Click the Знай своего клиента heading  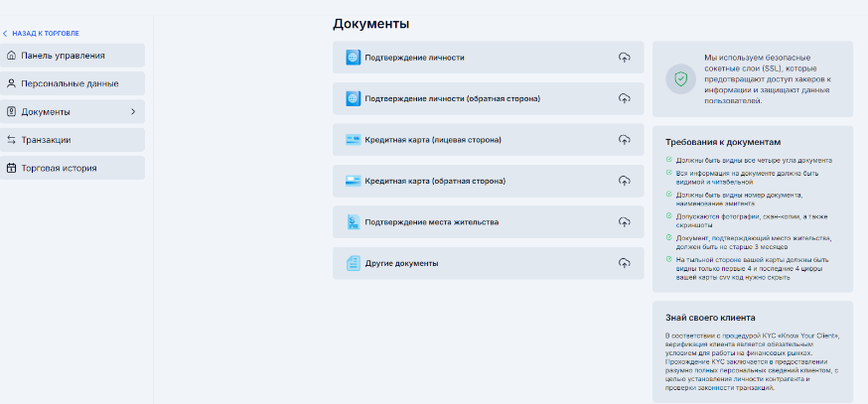coord(710,318)
